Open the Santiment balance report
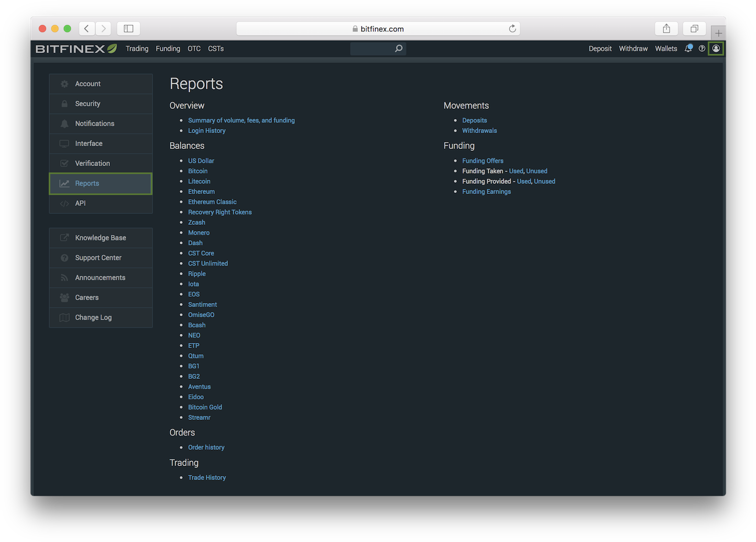This screenshot has width=756, height=542. [202, 305]
